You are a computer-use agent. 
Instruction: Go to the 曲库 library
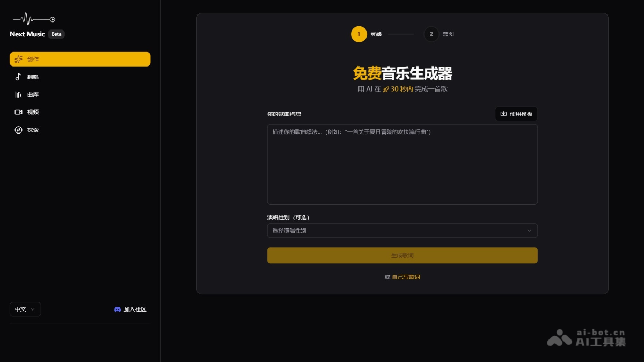pos(80,94)
